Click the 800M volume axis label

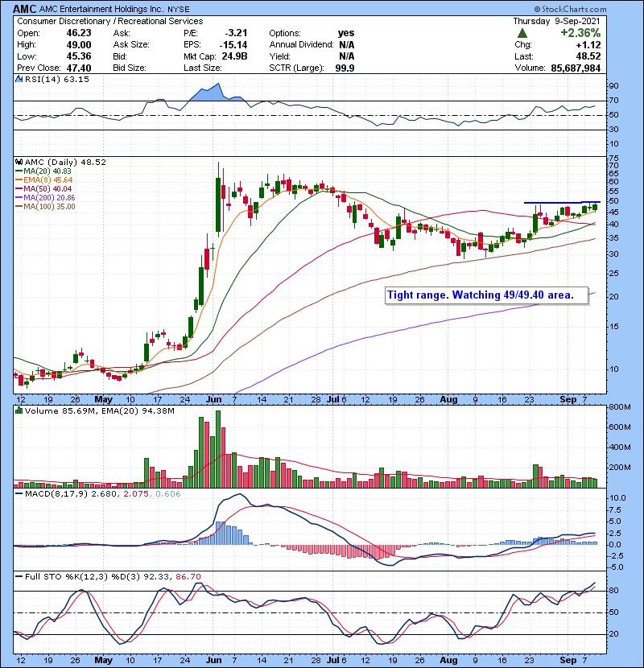click(x=620, y=407)
